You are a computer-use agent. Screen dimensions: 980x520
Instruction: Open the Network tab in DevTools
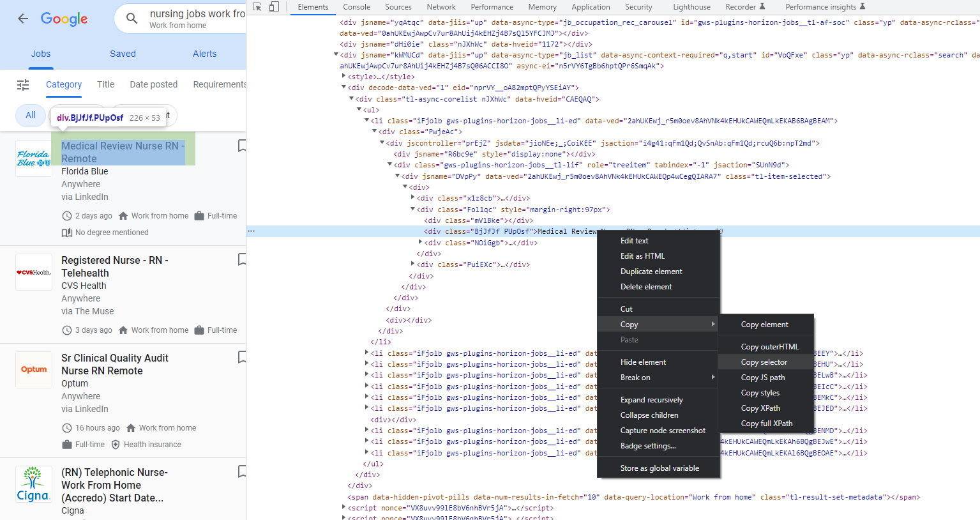[441, 7]
